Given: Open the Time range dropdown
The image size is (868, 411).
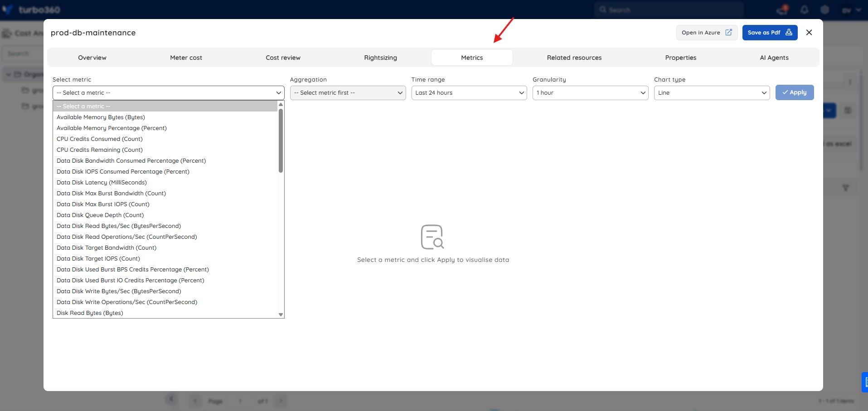Looking at the screenshot, I should pyautogui.click(x=469, y=93).
